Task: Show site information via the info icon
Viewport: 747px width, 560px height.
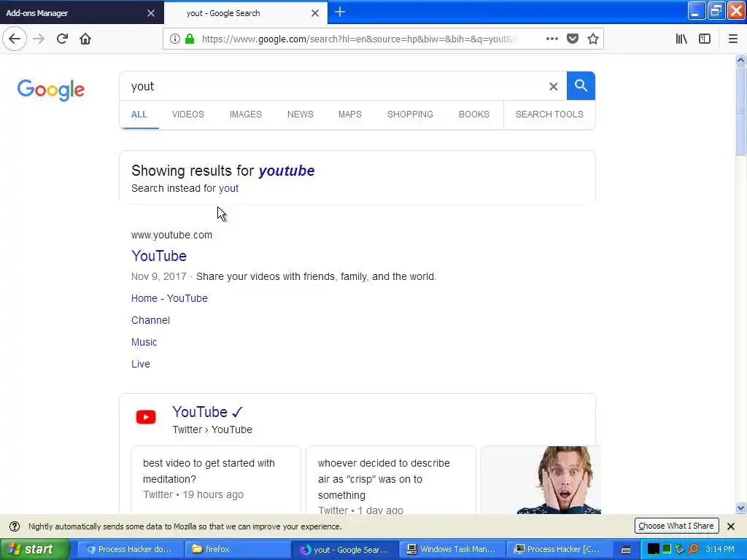Action: (x=175, y=39)
